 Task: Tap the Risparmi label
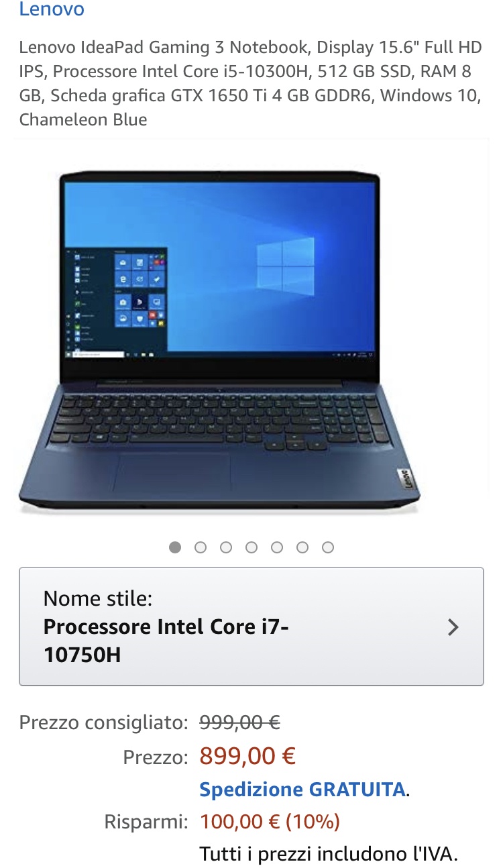click(146, 822)
